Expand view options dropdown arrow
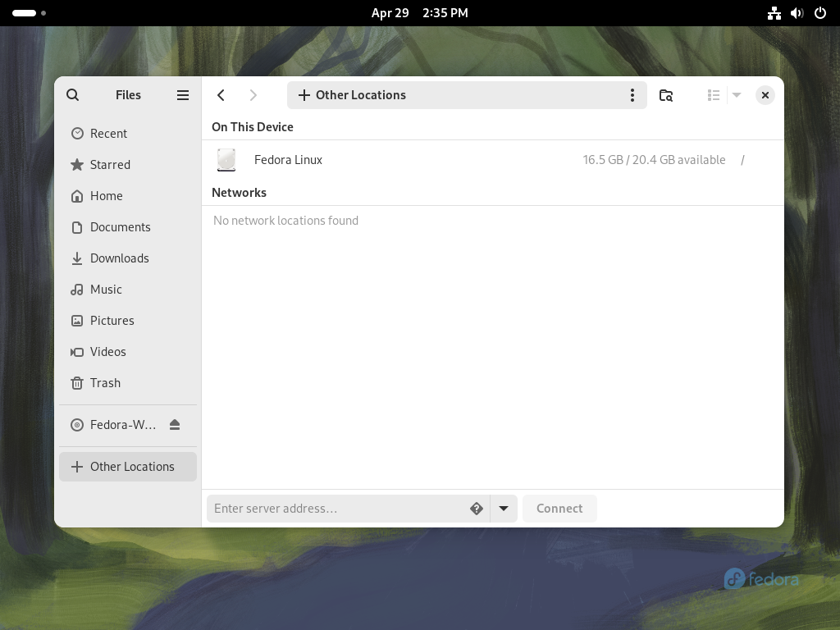840x630 pixels. tap(737, 95)
